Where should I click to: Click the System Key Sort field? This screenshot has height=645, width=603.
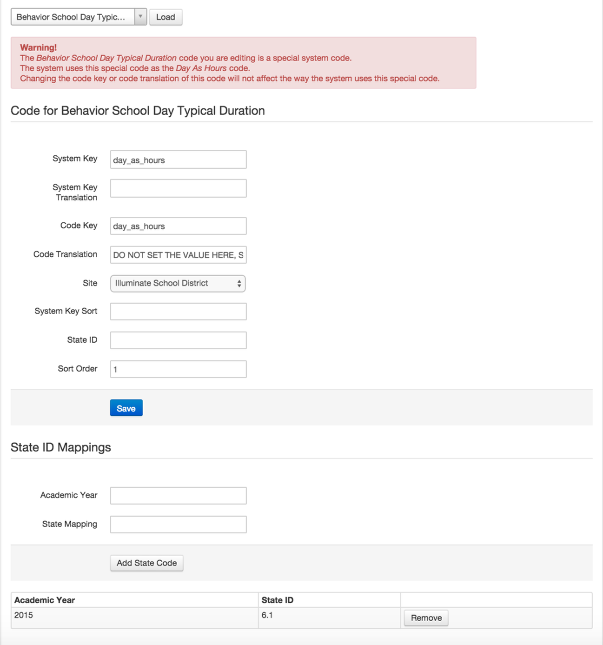pos(178,311)
